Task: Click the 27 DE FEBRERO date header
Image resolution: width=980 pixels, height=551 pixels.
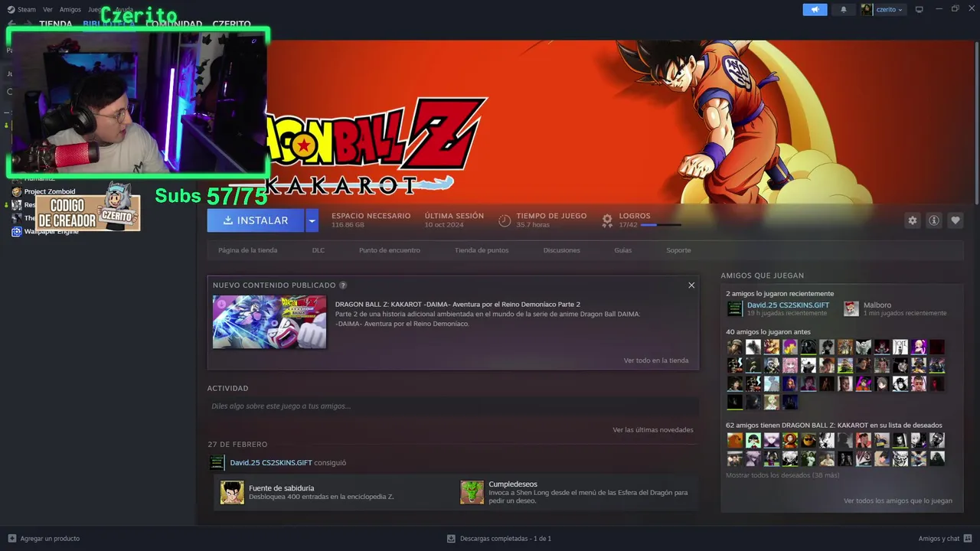Action: [237, 445]
